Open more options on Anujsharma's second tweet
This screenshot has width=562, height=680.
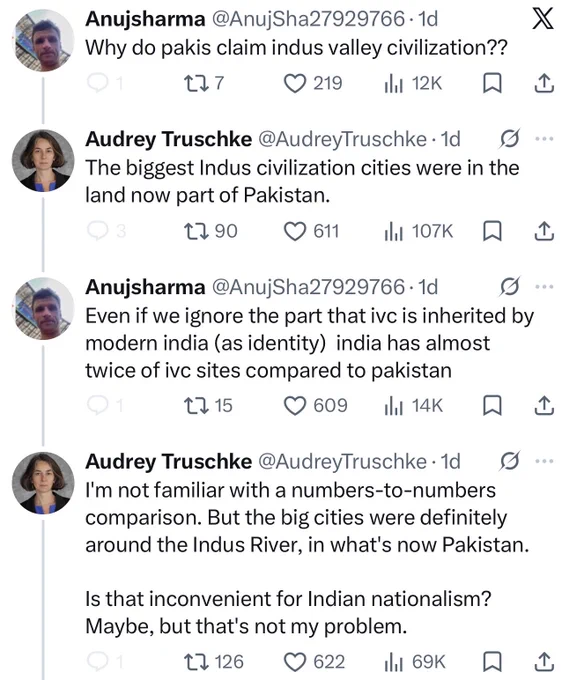click(x=544, y=287)
